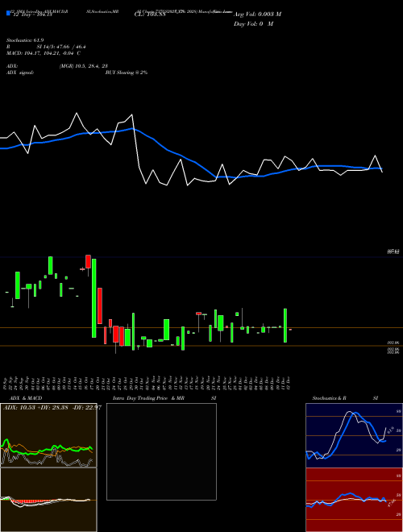Image resolution: width=403 pixels, height=532 pixels.
Task: Click the '12 Dec' date axis label
Action: (288, 383)
